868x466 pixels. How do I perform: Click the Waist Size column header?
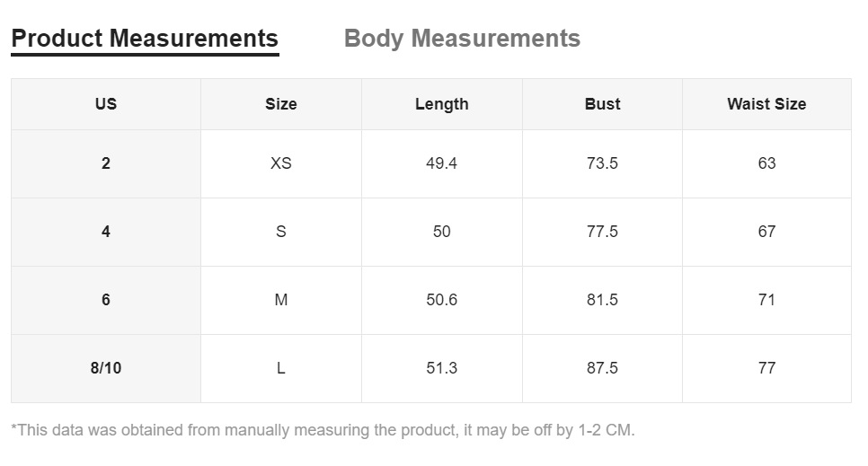(x=766, y=104)
